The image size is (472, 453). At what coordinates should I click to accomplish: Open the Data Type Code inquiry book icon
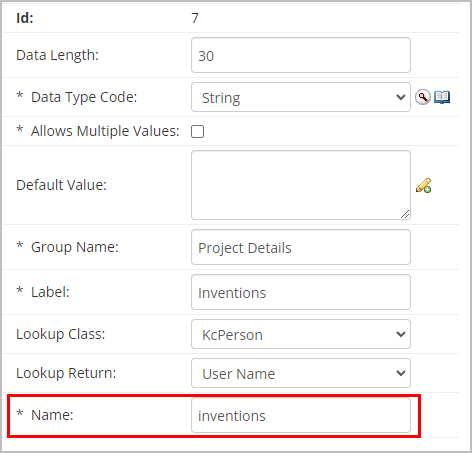442,97
